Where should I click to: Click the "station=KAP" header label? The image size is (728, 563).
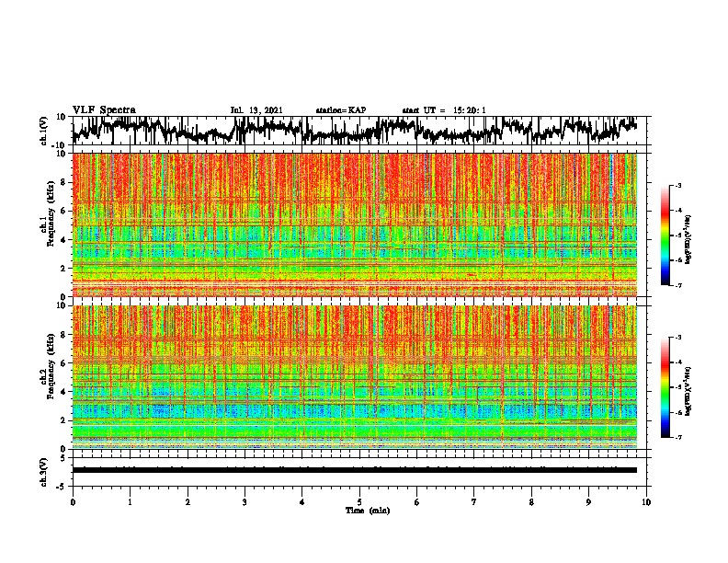coord(341,110)
